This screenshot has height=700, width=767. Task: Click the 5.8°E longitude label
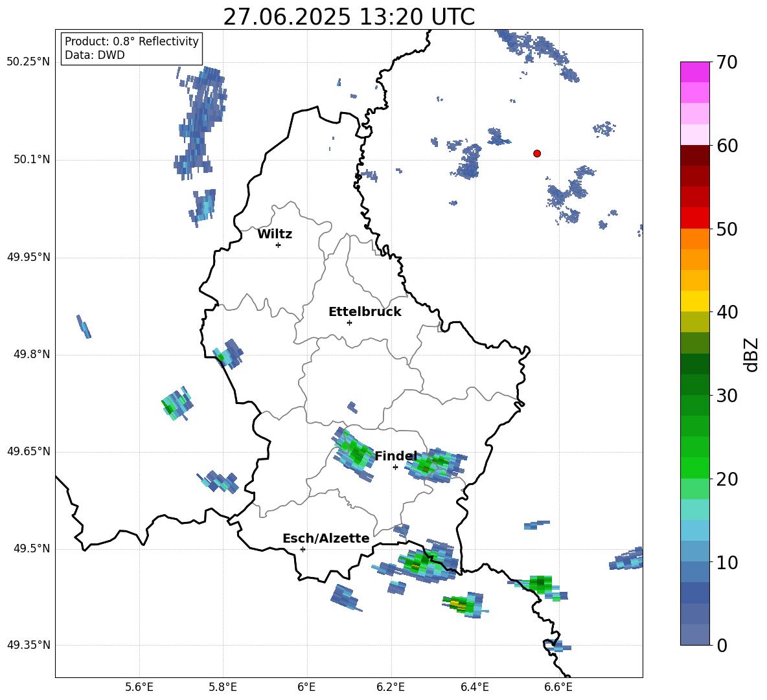pos(223,687)
